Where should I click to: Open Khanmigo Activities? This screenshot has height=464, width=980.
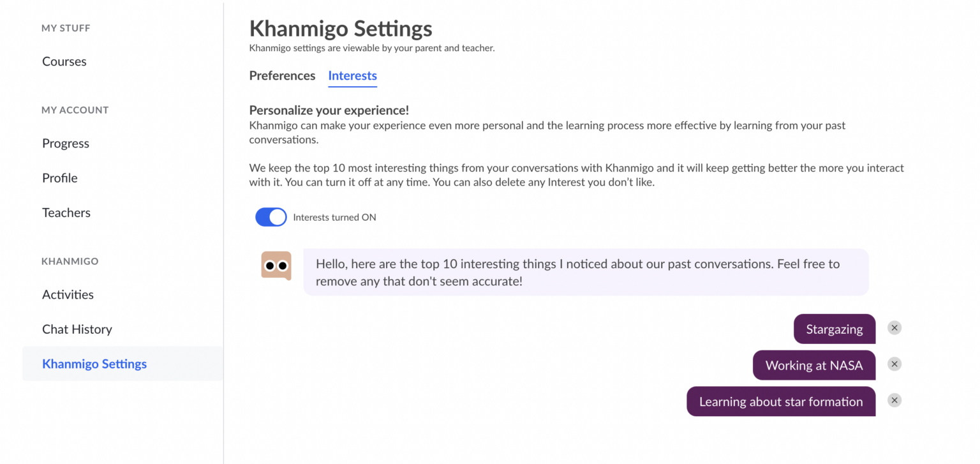[x=68, y=294]
